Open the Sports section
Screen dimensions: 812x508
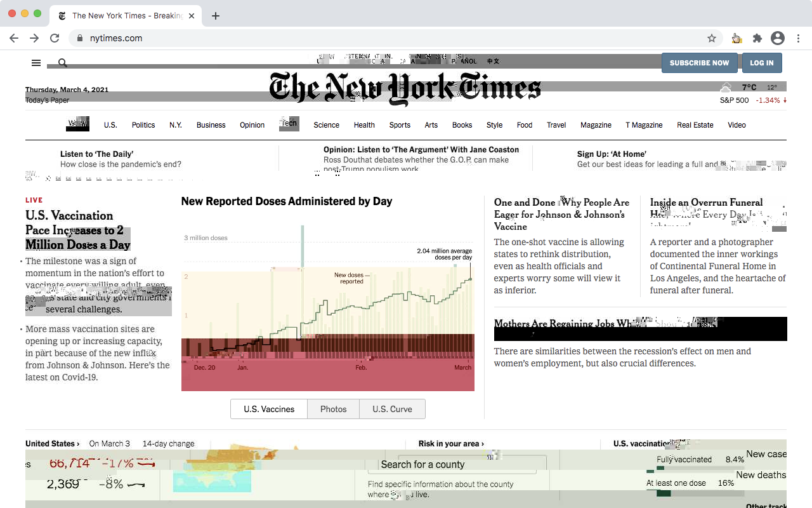[x=400, y=125]
